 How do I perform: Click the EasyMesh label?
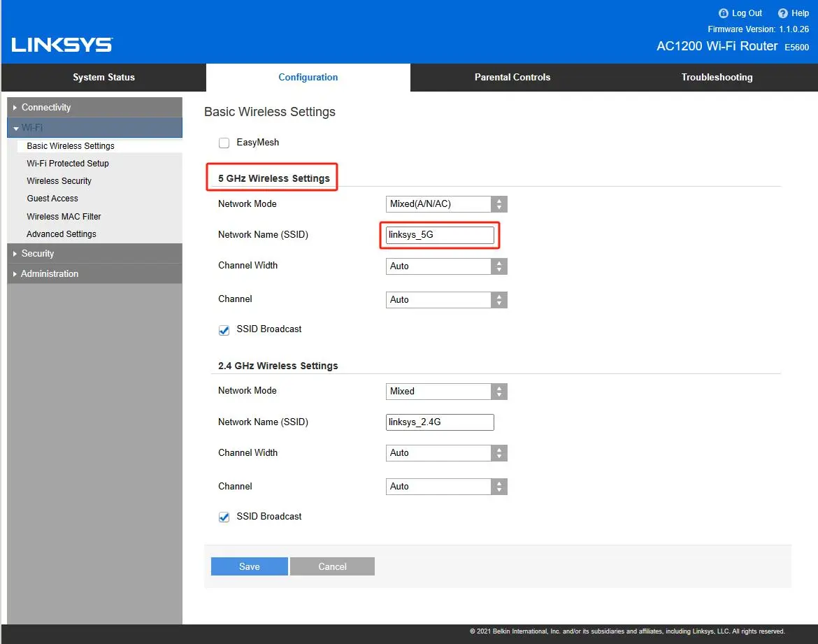coord(258,143)
